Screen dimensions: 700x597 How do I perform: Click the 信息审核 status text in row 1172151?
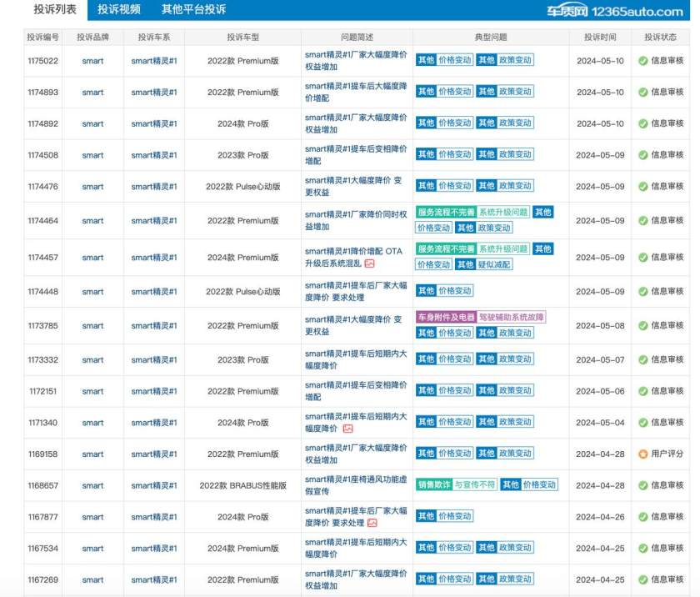[667, 391]
